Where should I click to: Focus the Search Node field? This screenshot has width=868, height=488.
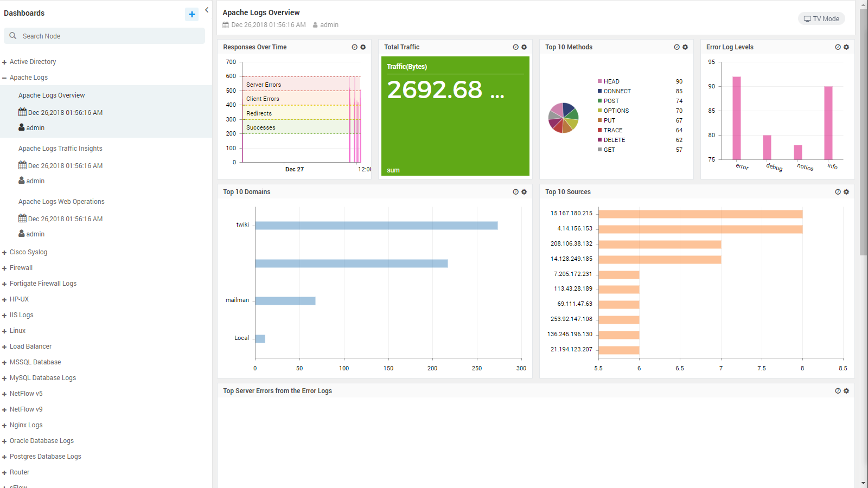104,36
